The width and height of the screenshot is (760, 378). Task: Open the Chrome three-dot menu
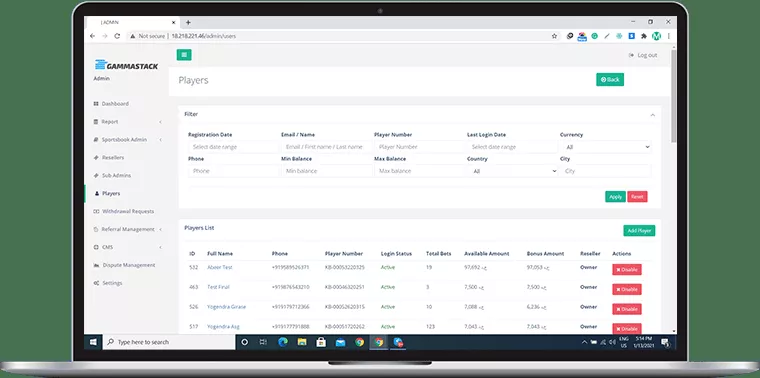[x=668, y=36]
